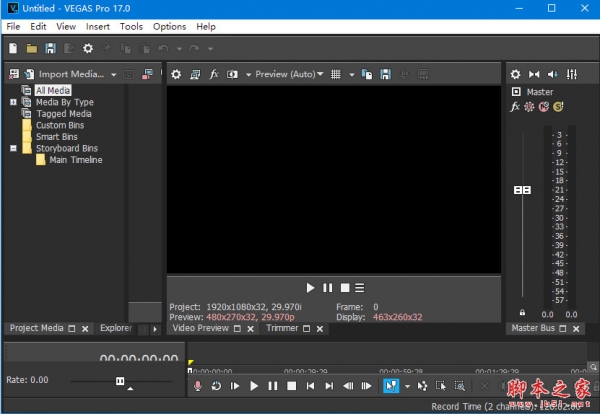Toggle the Overlays grid icon in preview

336,74
